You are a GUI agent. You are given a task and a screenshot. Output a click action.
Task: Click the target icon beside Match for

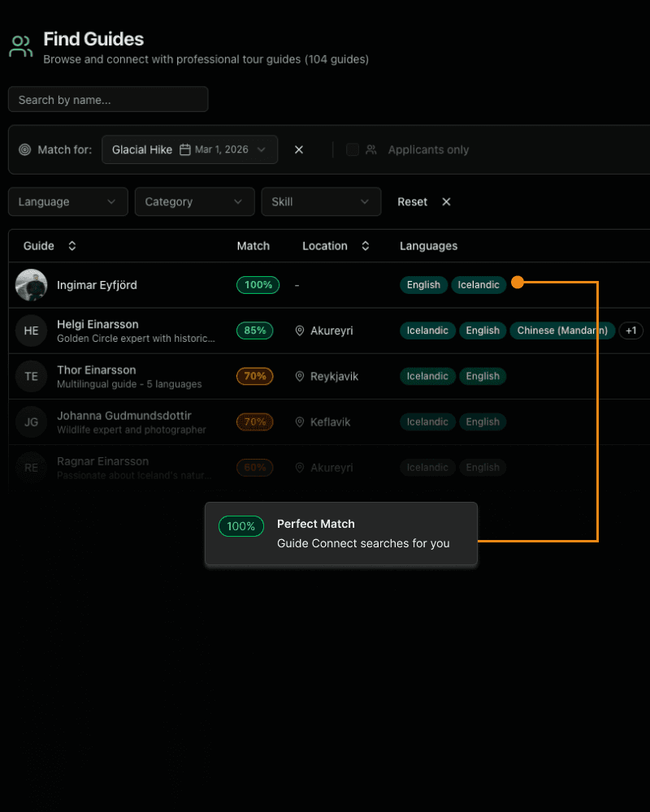(24, 149)
